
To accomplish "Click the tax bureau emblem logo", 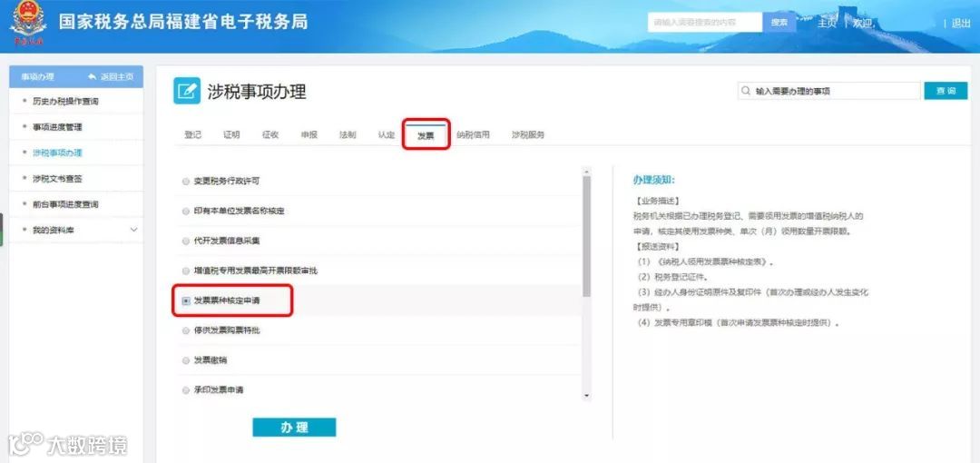I will (27, 25).
